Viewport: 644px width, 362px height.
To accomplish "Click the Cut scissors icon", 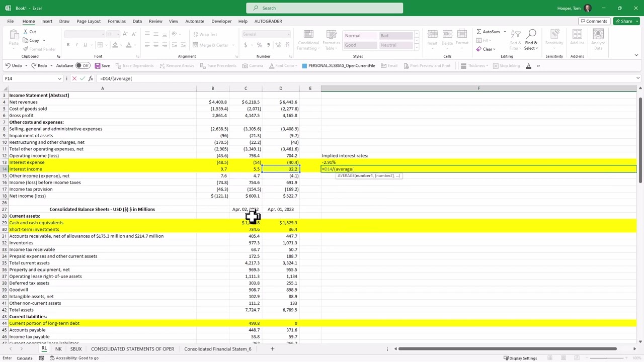I will [26, 32].
